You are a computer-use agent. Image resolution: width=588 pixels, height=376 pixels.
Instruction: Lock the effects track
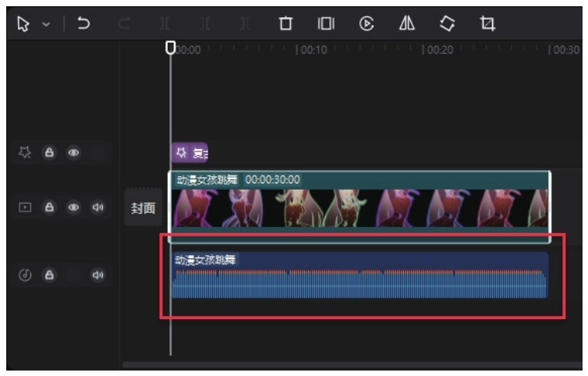49,152
